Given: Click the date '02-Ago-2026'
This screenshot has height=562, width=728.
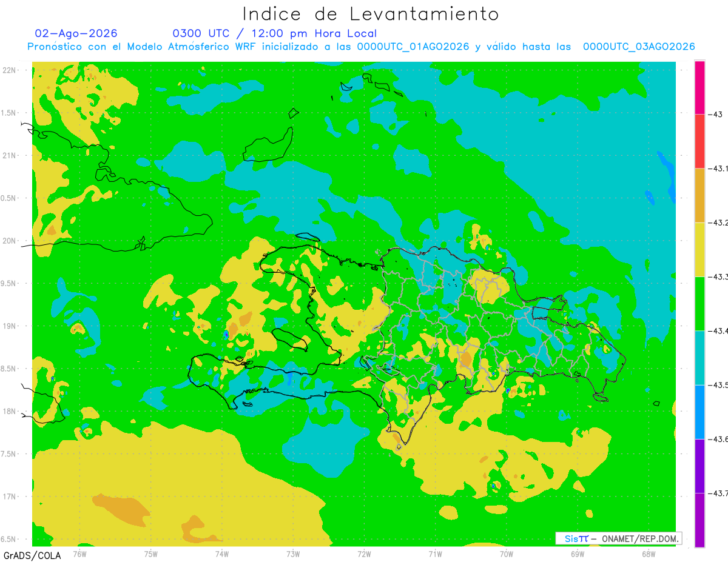Looking at the screenshot, I should [x=76, y=33].
